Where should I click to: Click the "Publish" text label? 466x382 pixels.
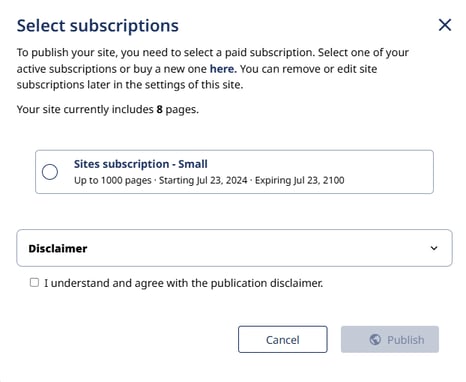[406, 340]
